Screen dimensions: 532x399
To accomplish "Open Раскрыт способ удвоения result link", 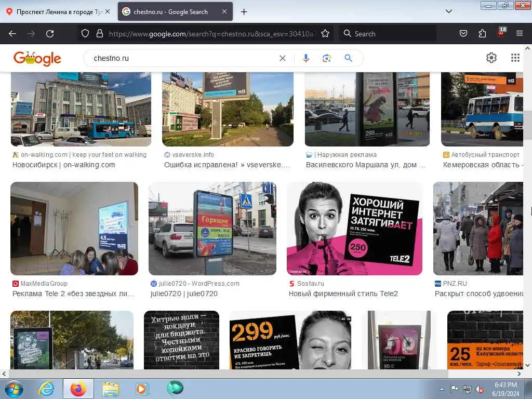I will click(478, 294).
